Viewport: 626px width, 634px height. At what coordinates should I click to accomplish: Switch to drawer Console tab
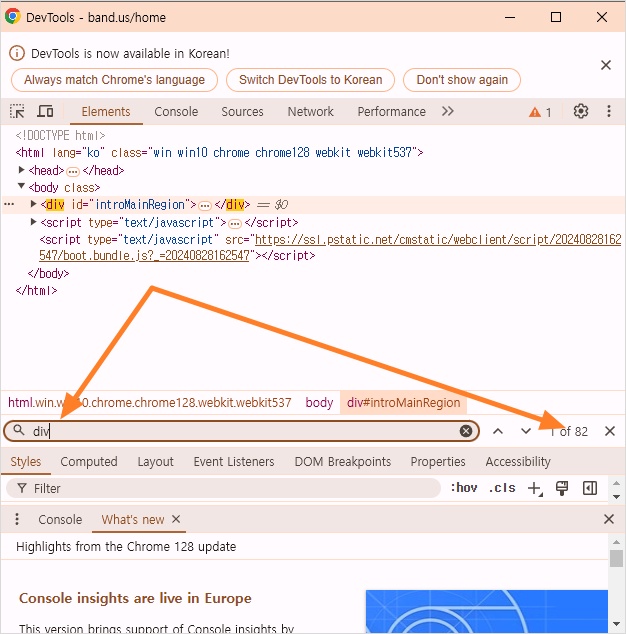coord(60,519)
